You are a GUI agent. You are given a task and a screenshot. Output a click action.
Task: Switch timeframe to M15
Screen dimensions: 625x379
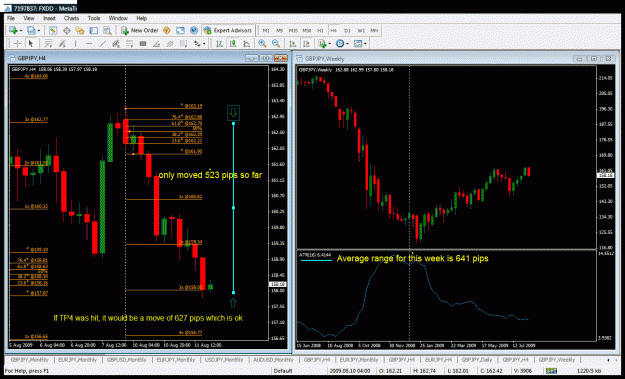pos(293,30)
